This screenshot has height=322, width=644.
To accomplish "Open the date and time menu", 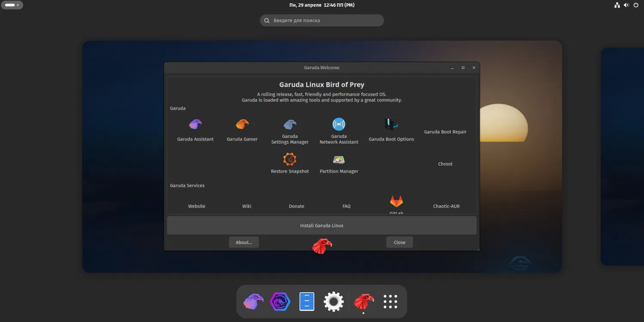I will (x=322, y=5).
